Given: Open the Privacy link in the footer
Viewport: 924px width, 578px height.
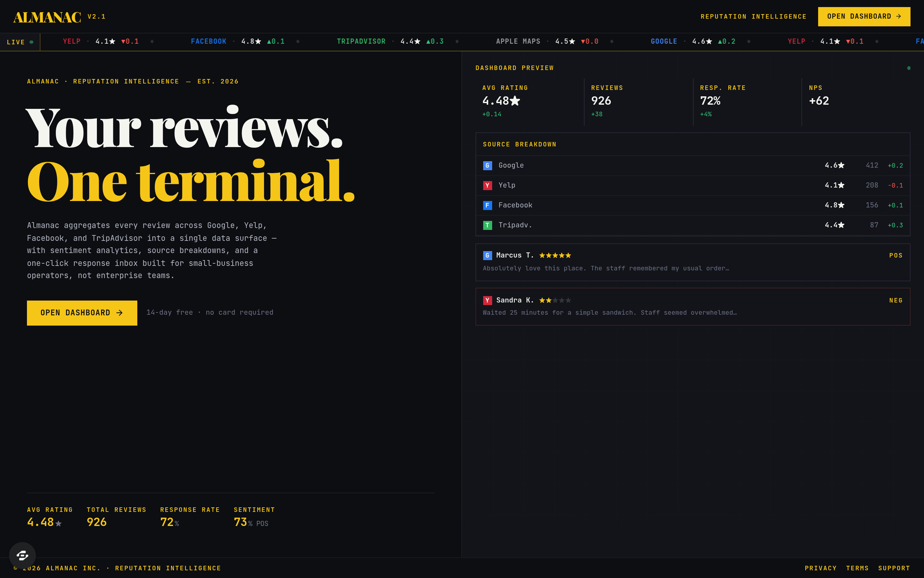Looking at the screenshot, I should (x=820, y=568).
